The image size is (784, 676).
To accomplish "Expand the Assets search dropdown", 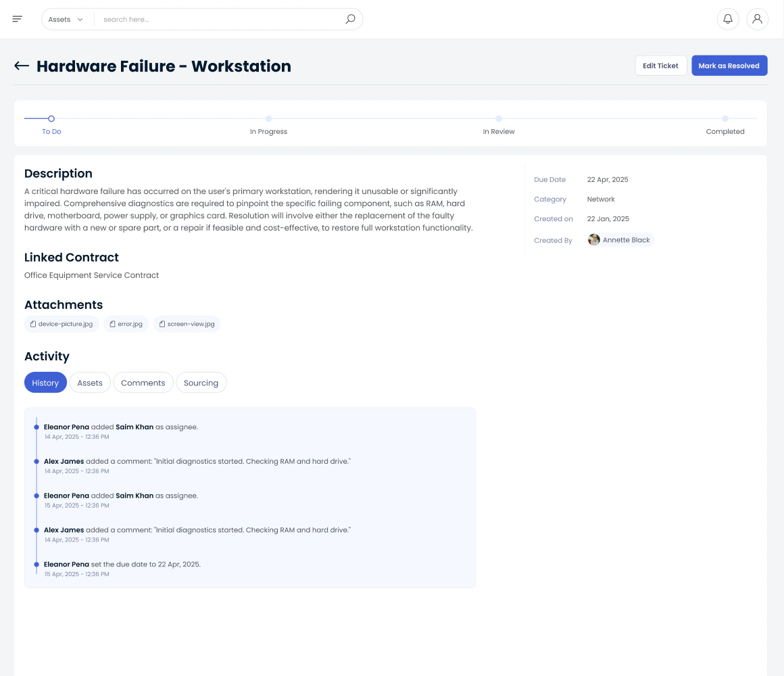I will [66, 20].
